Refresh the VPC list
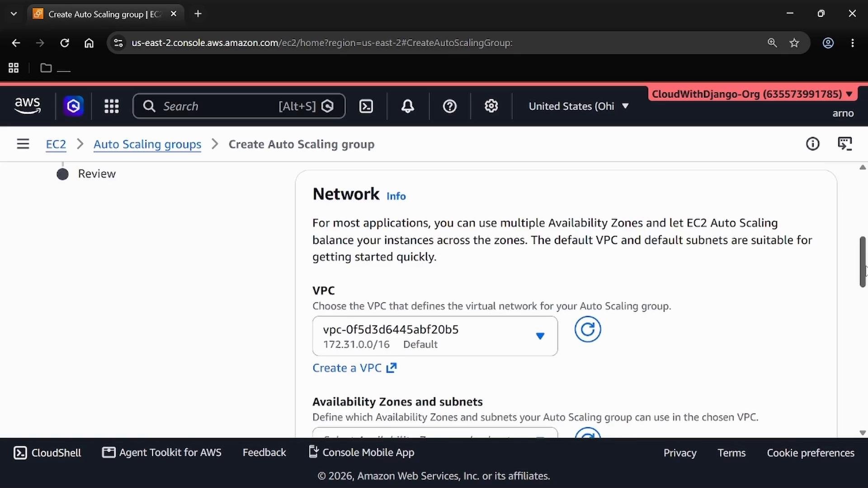The height and width of the screenshot is (488, 868). pos(588,329)
